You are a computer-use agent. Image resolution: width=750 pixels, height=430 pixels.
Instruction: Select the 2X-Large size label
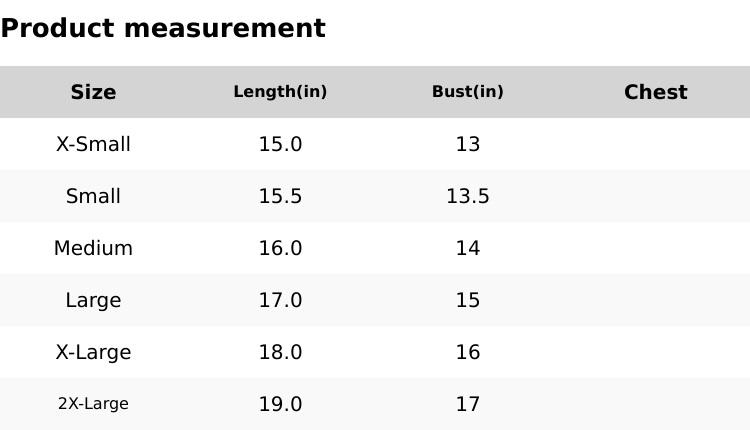(93, 404)
